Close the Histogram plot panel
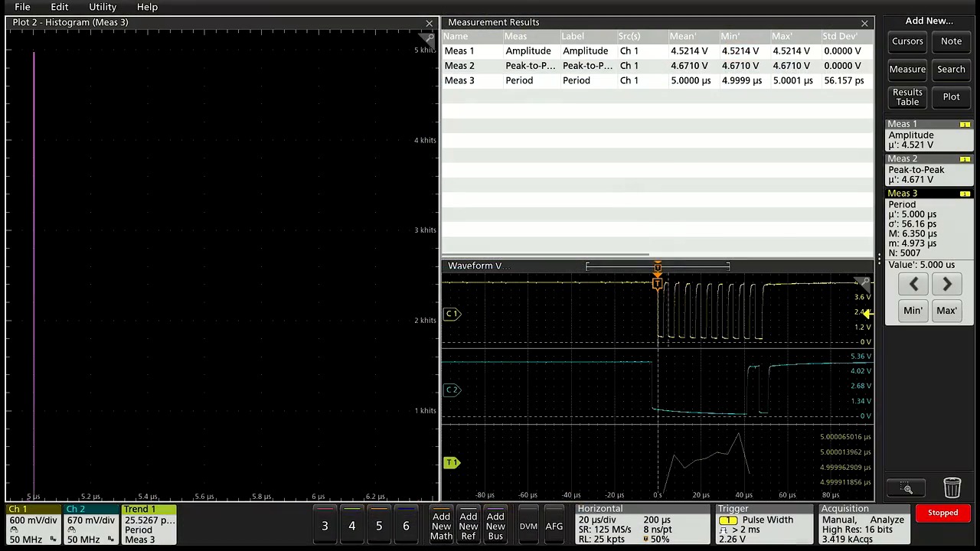Viewport: 980px width, 551px height. (x=430, y=23)
